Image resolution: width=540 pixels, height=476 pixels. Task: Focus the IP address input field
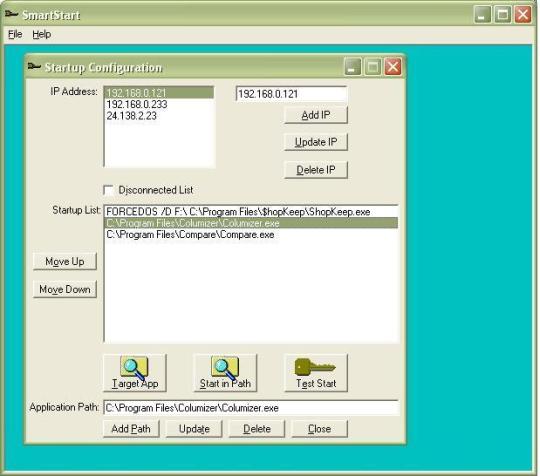click(291, 94)
